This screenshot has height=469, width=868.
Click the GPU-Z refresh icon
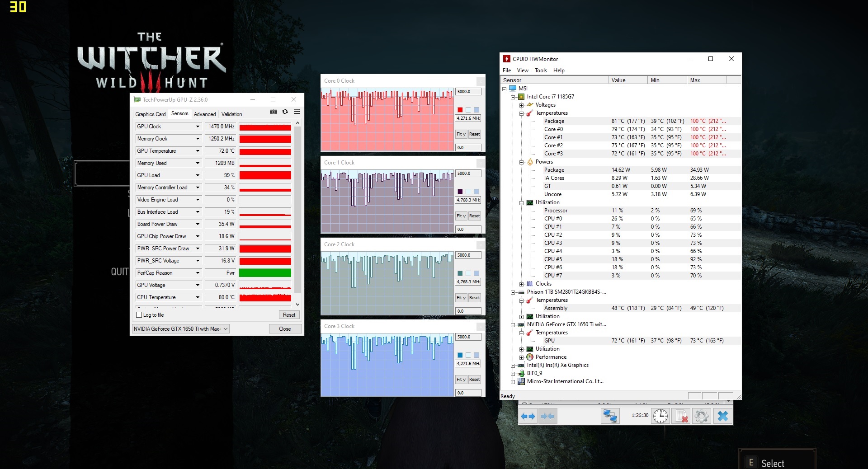tap(285, 112)
